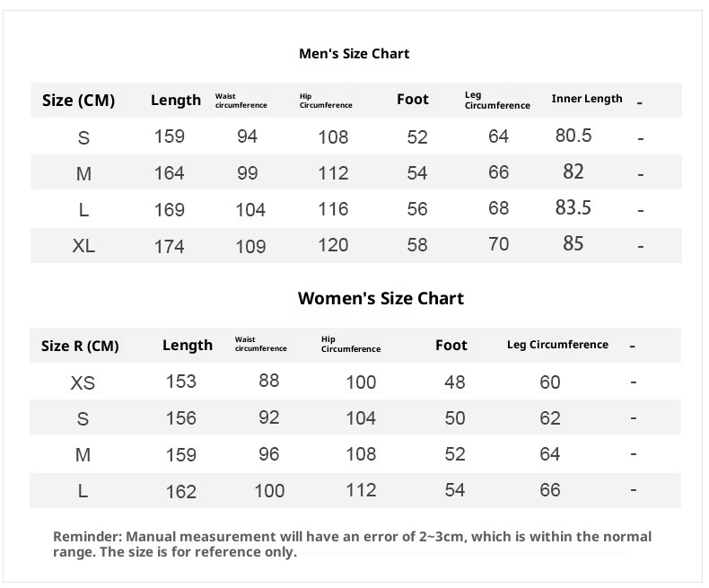Image resolution: width=709 pixels, height=588 pixels.
Task: Click the inner length value 80.5
Action: pyautogui.click(x=573, y=136)
